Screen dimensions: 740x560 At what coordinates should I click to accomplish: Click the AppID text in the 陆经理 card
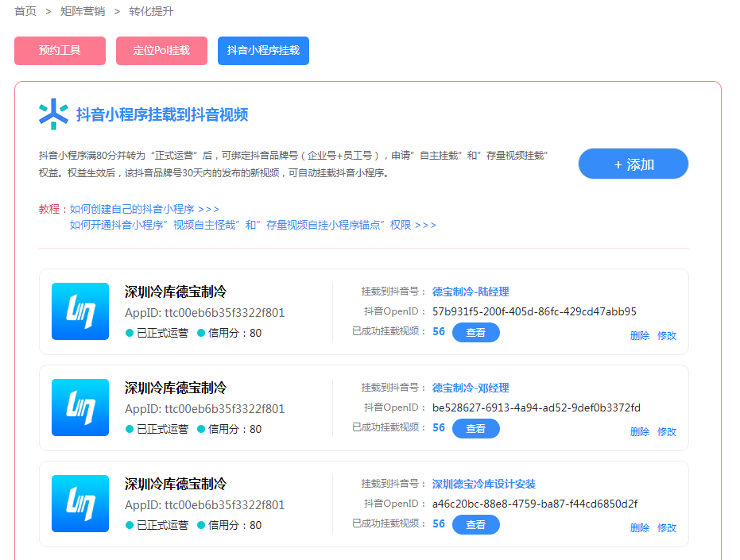click(205, 313)
